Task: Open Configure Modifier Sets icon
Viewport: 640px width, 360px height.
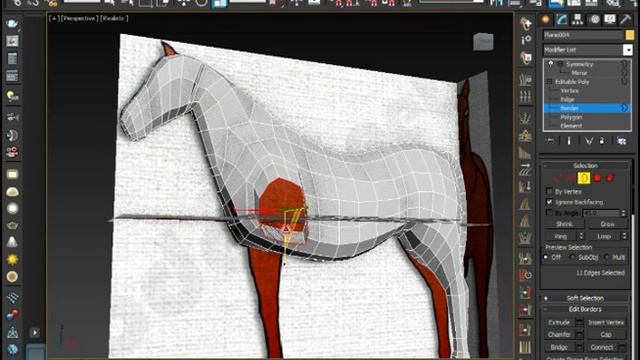Action: [622, 141]
